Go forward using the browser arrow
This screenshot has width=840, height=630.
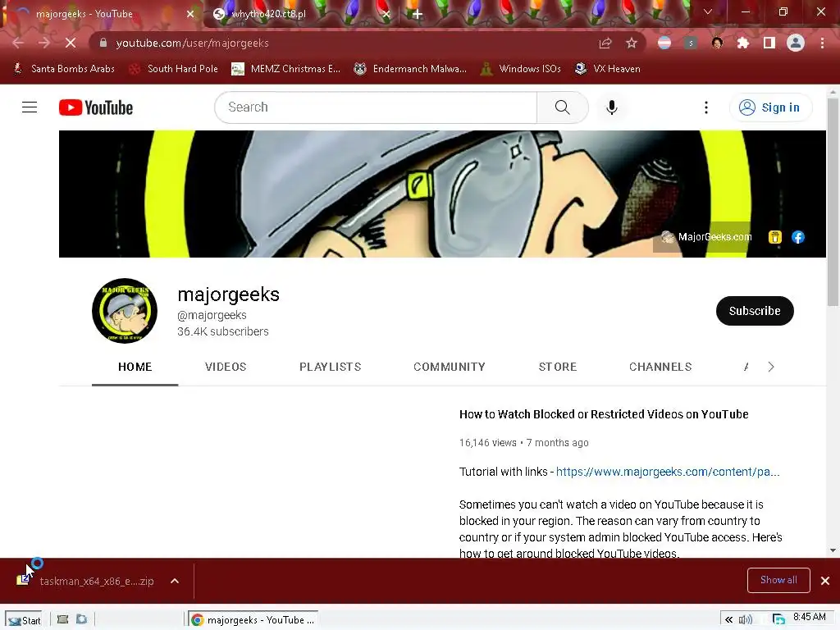point(44,43)
